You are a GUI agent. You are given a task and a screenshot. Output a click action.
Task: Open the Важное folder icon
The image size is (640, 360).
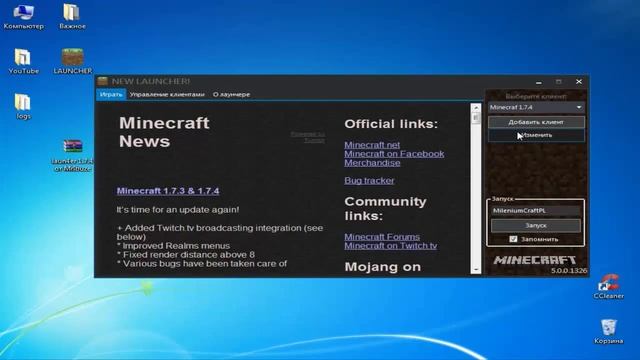(x=72, y=17)
